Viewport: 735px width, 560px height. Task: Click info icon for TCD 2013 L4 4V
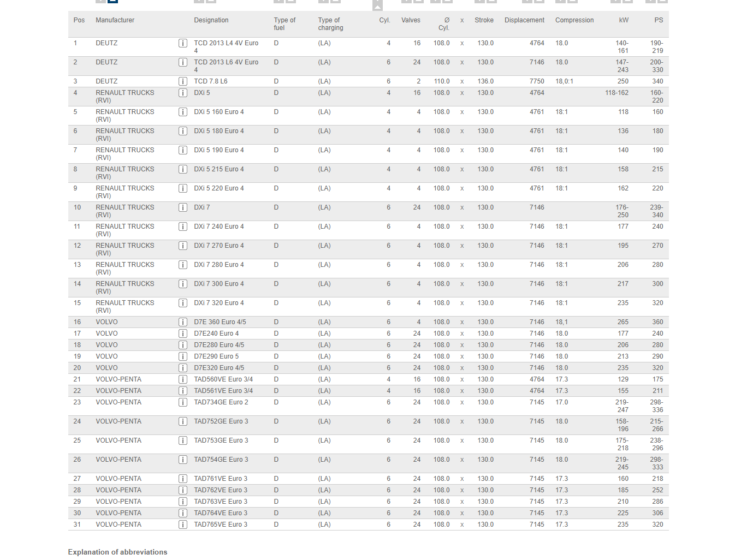pos(183,43)
